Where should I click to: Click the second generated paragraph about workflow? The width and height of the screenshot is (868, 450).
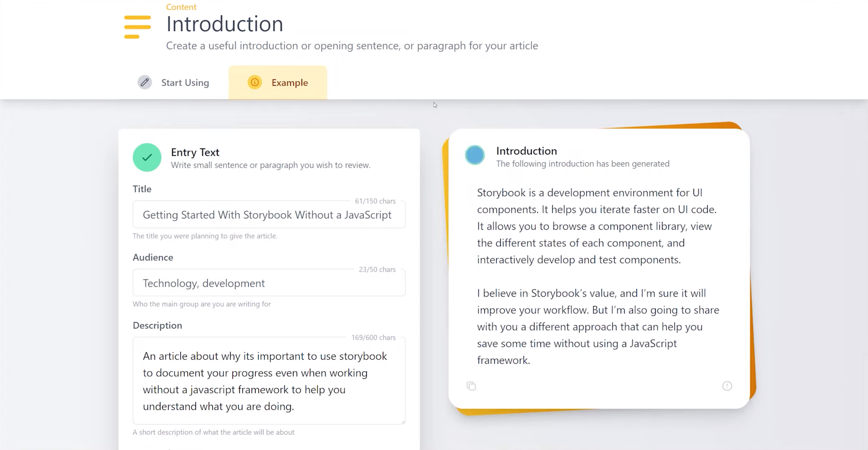click(x=598, y=326)
